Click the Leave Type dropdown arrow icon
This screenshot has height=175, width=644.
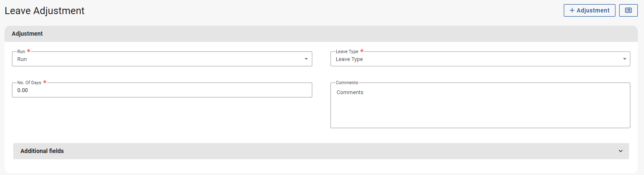click(625, 59)
